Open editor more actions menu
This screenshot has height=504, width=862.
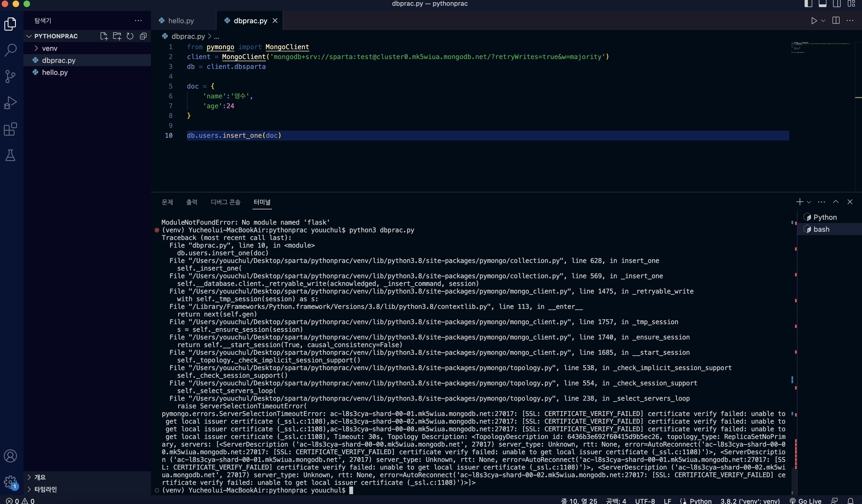point(850,20)
